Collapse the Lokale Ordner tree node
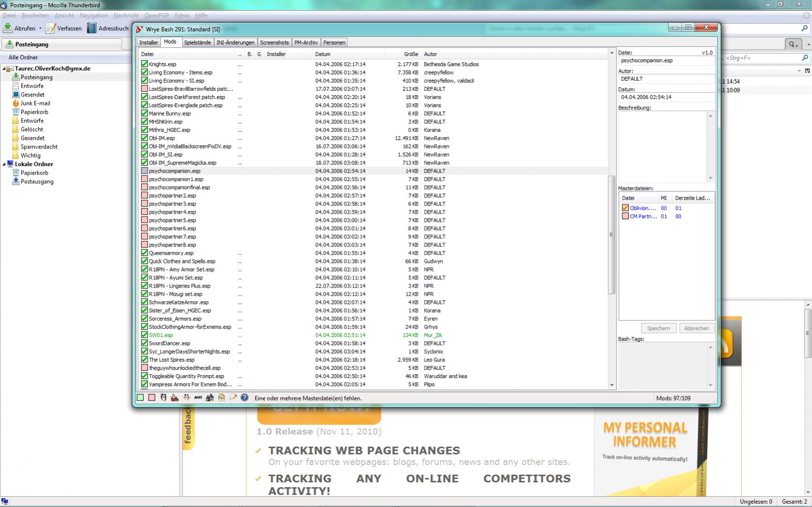Image resolution: width=812 pixels, height=507 pixels. [x=4, y=164]
